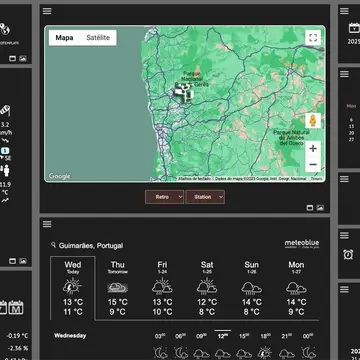This screenshot has width=360, height=360.
Task: Zoom in on the map
Action: click(313, 148)
